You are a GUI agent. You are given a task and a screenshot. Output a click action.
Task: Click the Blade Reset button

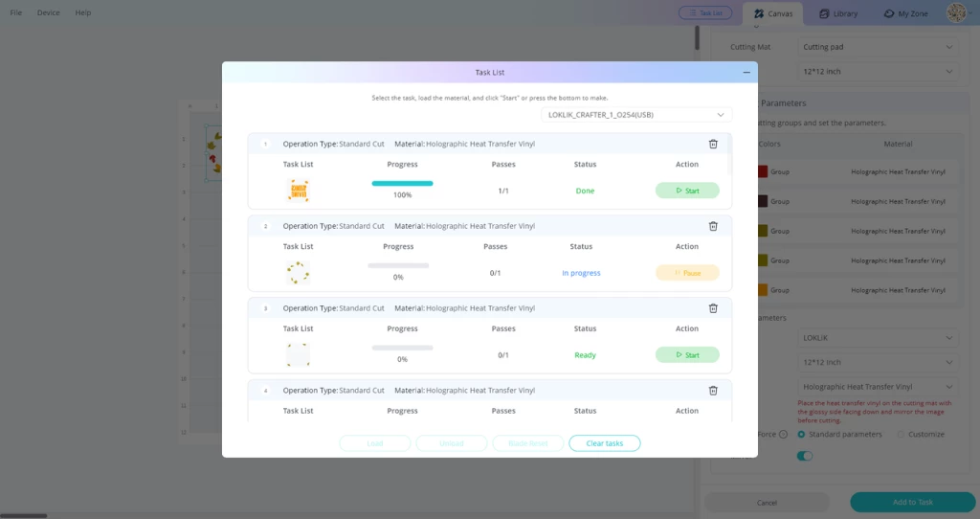click(x=528, y=443)
